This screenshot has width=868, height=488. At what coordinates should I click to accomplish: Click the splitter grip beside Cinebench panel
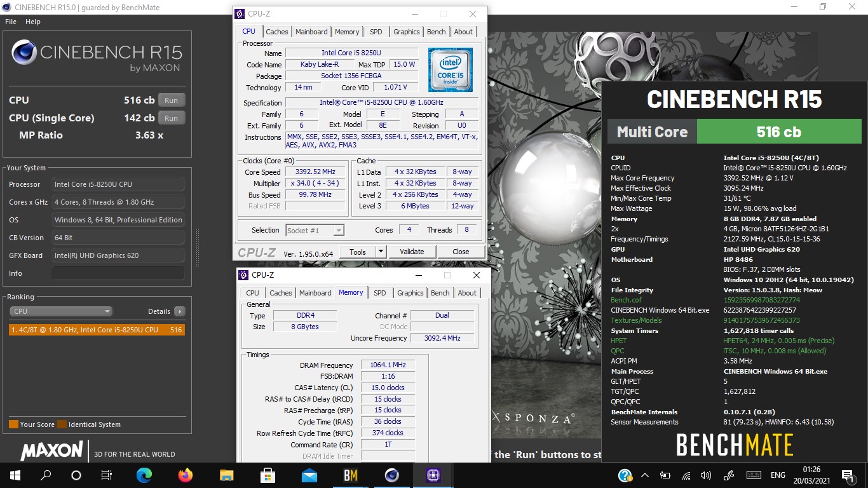click(x=197, y=248)
